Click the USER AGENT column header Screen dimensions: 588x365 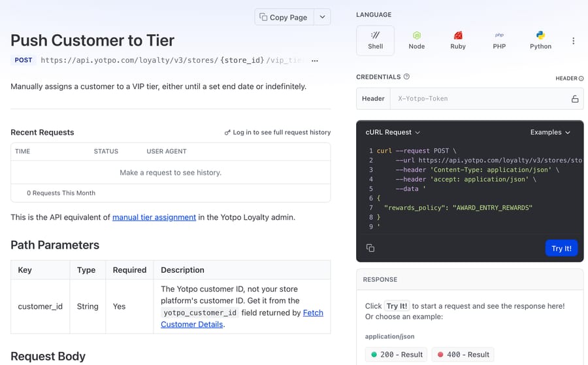click(167, 151)
